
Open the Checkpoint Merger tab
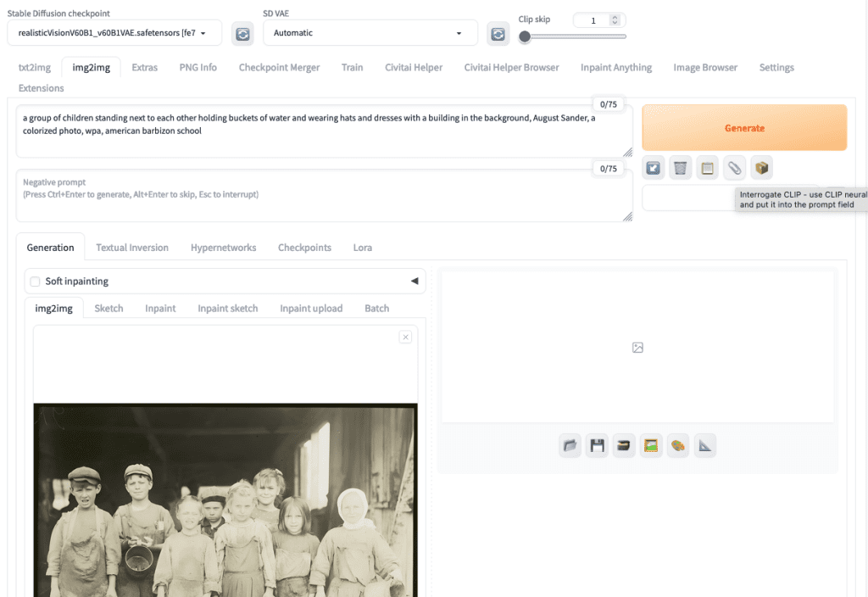tap(279, 67)
